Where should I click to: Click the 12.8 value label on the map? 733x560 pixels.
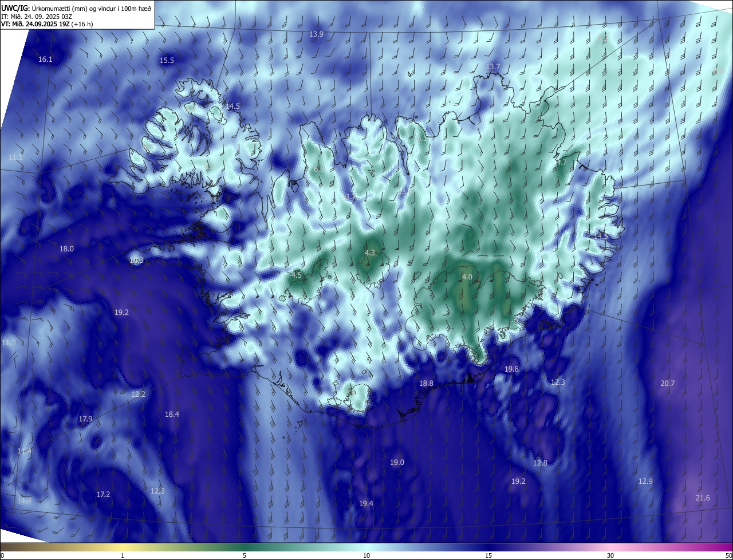pos(540,463)
